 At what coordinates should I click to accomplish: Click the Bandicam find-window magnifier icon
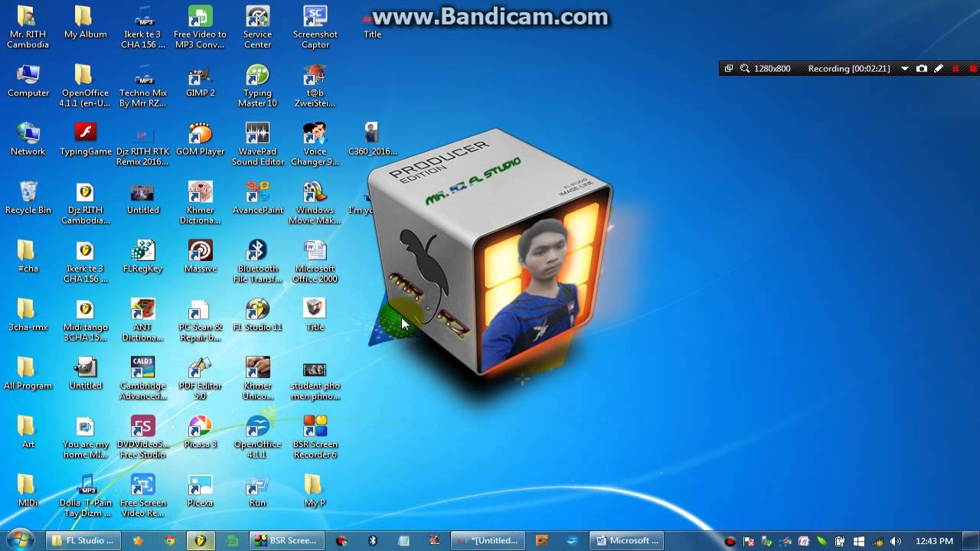(745, 69)
